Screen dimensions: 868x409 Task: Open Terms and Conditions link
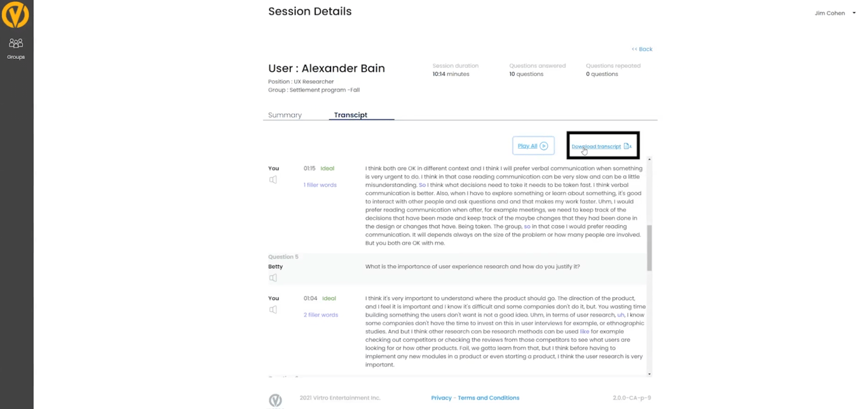[x=488, y=398]
